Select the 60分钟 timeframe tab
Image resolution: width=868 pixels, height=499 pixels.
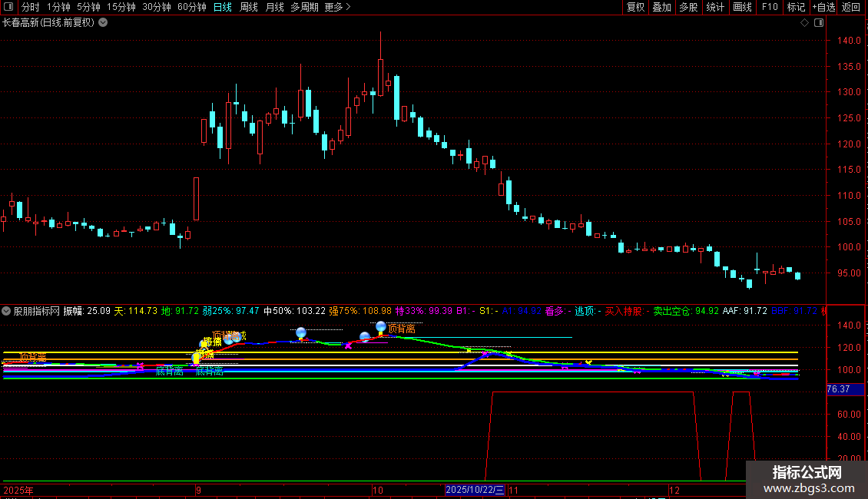191,7
